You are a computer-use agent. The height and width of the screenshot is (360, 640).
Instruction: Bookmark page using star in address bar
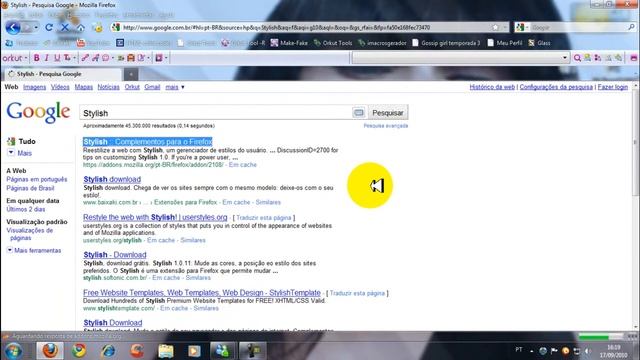pyautogui.click(x=495, y=27)
